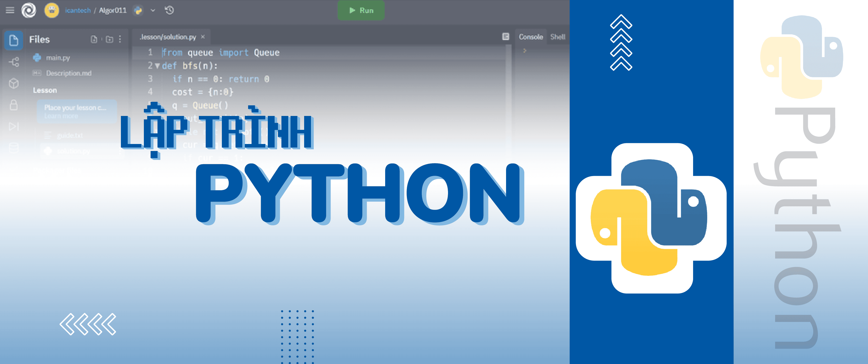The width and height of the screenshot is (868, 364).
Task: Open the icantech profile link
Action: pos(78,10)
